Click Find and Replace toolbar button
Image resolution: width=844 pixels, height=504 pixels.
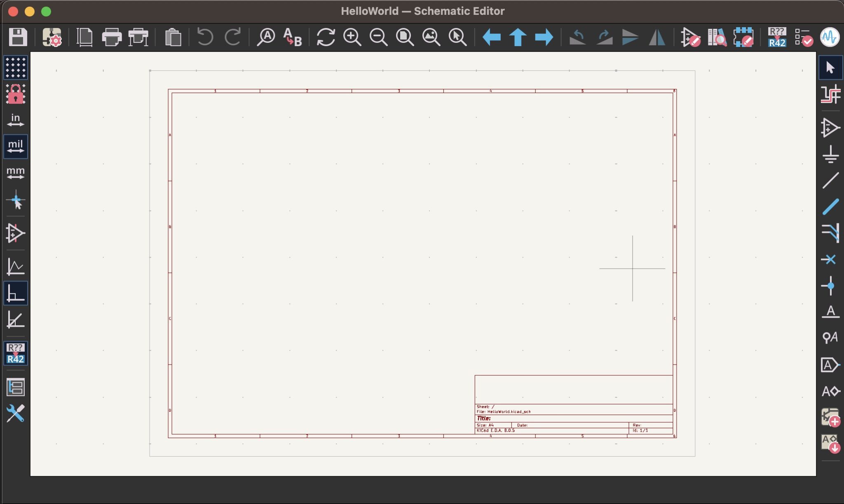[293, 37]
